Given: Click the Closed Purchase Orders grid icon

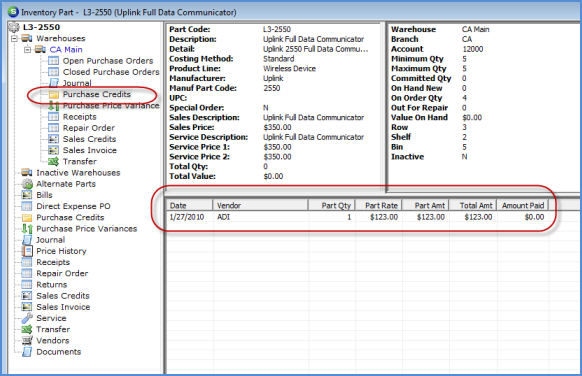Looking at the screenshot, I should (53, 72).
